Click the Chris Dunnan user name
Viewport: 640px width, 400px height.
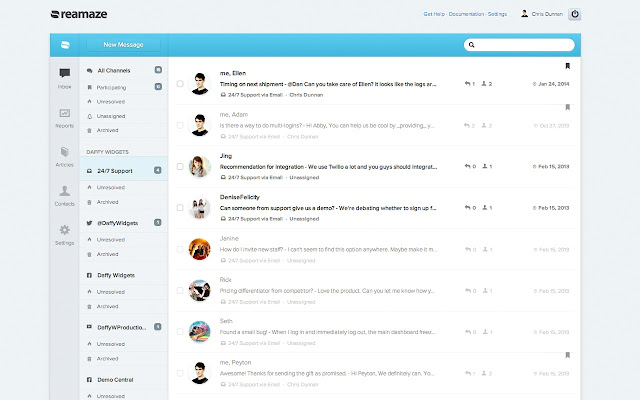[x=547, y=14]
